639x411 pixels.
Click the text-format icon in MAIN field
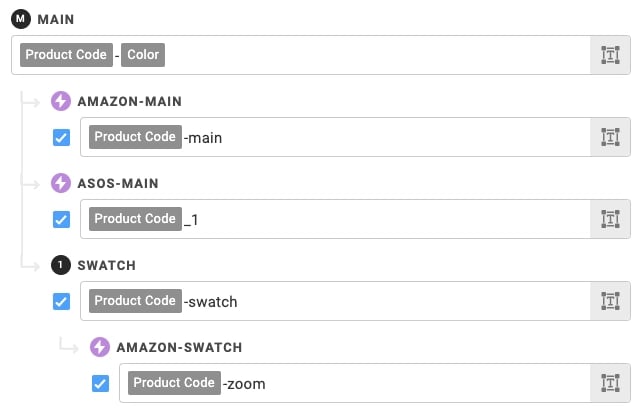tap(610, 55)
